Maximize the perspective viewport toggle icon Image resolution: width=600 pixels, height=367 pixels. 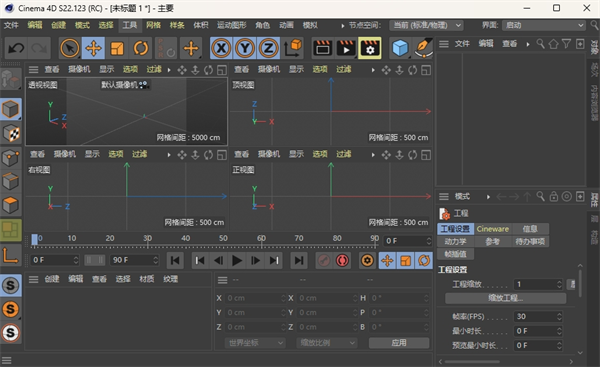(x=222, y=70)
